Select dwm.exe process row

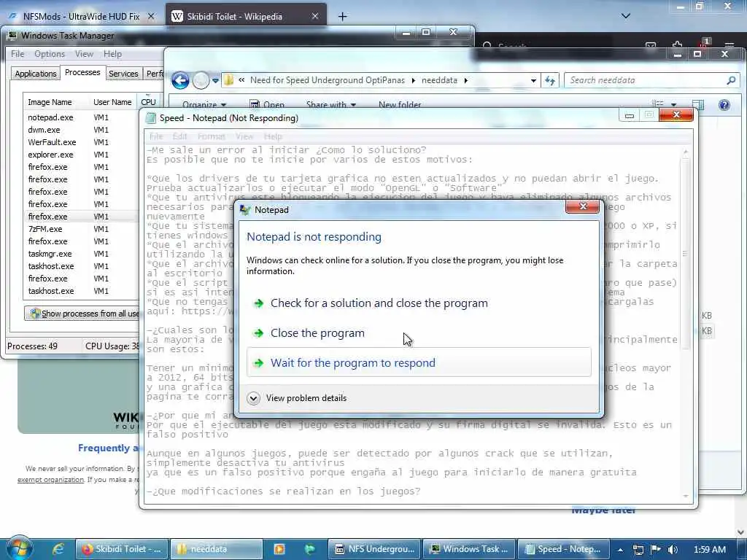click(x=81, y=130)
